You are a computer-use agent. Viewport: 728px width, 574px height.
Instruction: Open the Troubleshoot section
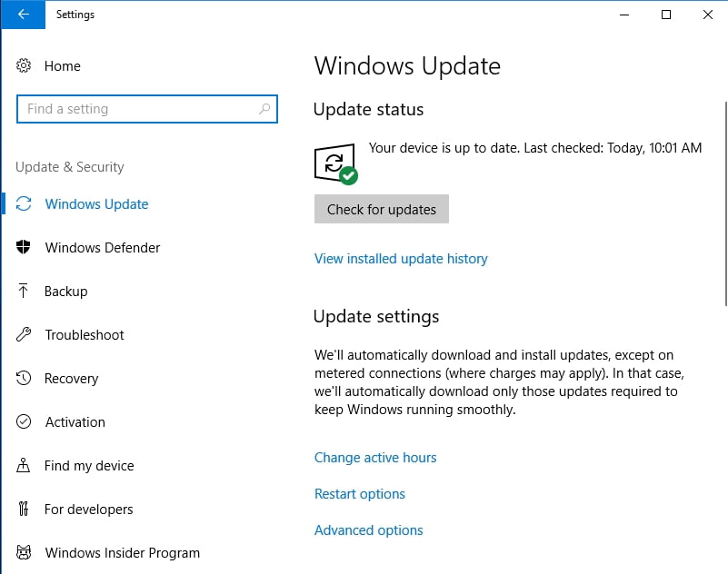[x=85, y=335]
